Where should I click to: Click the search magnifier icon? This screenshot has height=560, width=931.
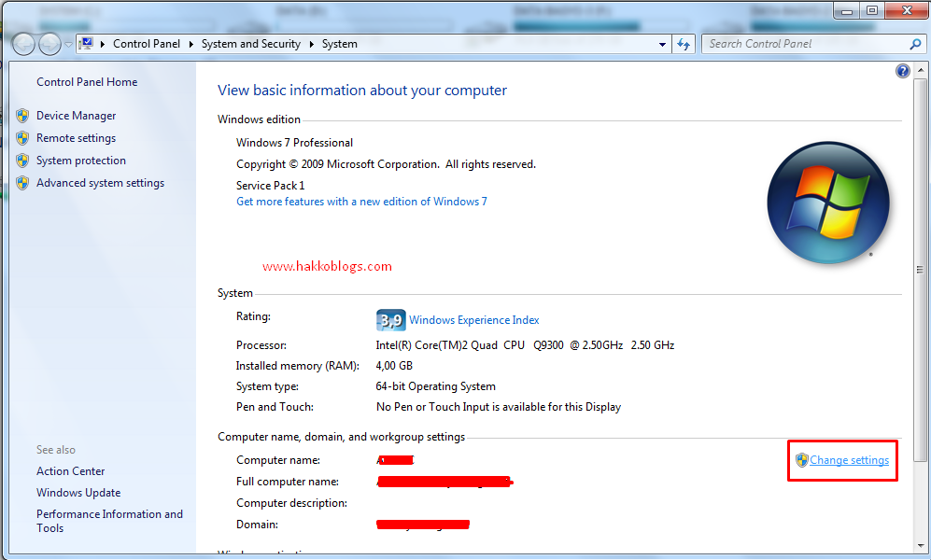coord(912,44)
